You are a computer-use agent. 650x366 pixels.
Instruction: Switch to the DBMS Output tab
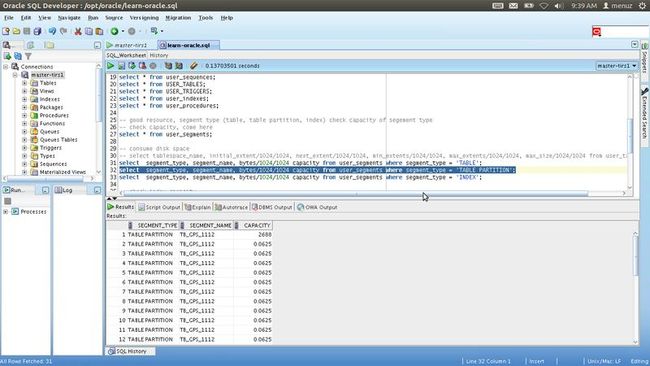coord(272,207)
